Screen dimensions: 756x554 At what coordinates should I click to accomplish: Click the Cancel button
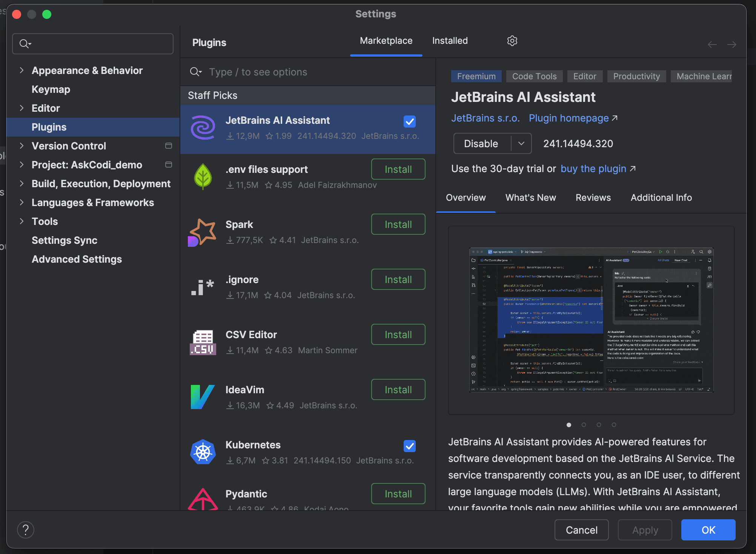(582, 530)
